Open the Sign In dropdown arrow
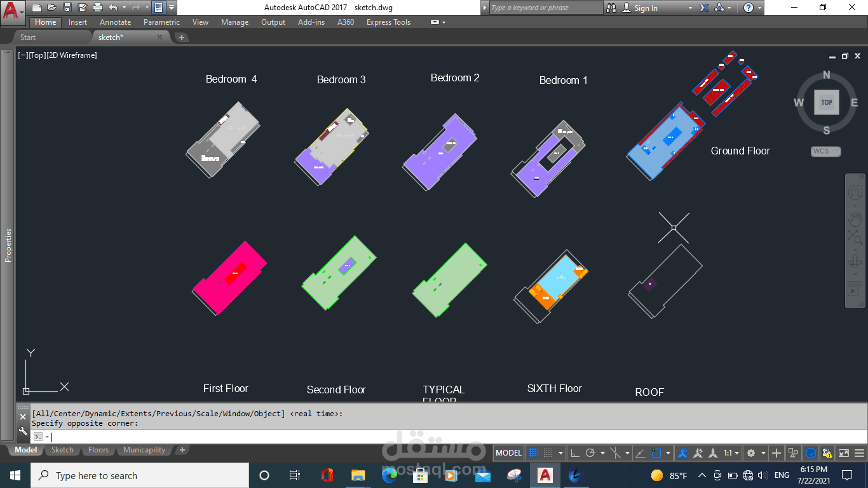The width and height of the screenshot is (868, 488). [x=690, y=8]
